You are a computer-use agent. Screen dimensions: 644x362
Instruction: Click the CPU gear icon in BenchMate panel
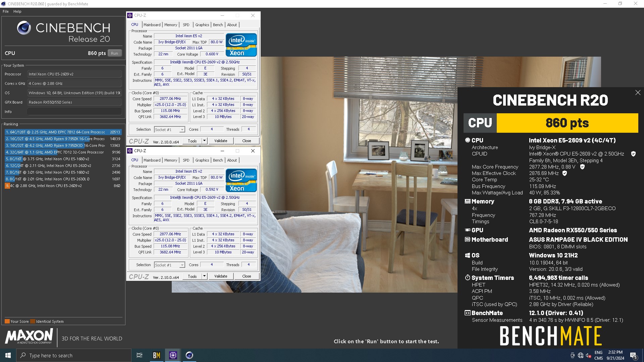point(467,140)
